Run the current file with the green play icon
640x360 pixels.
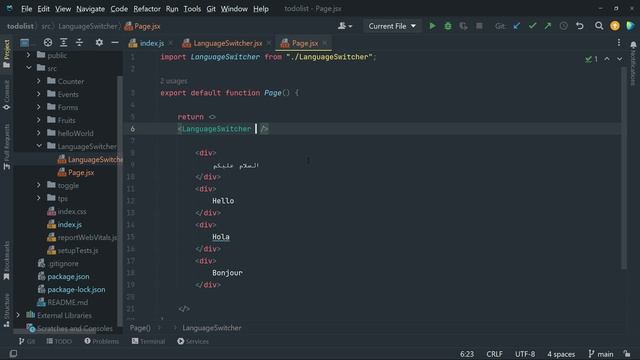tap(432, 26)
